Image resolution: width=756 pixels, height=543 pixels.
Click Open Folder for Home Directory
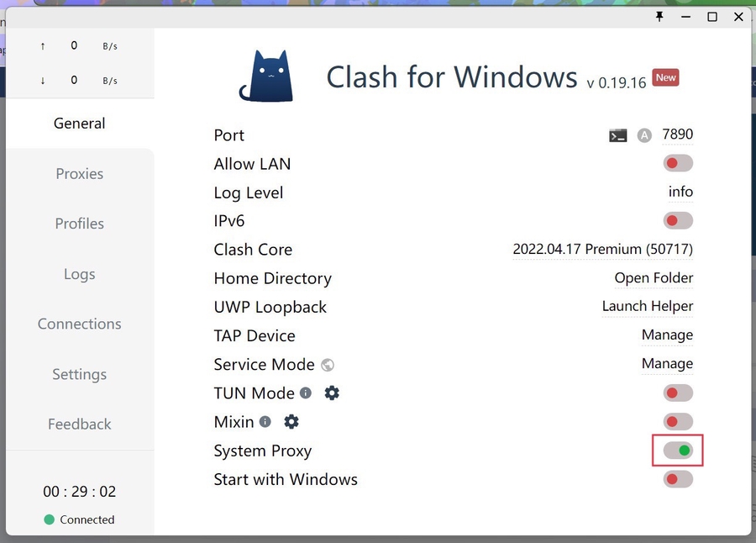coord(654,277)
